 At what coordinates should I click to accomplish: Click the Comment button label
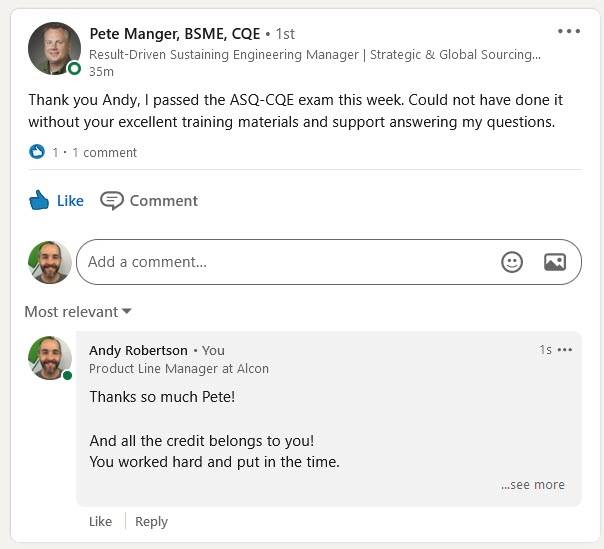tap(164, 200)
